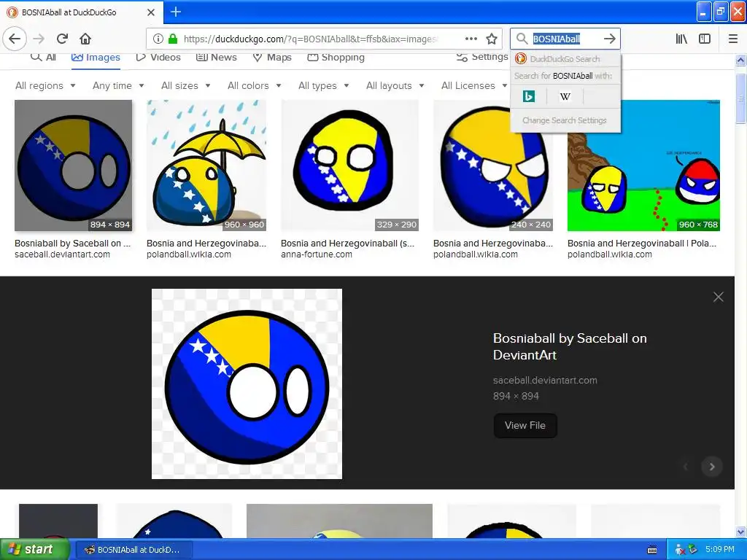Close the BOSNIAball at DuckDuckGo tab
Image resolution: width=747 pixels, height=560 pixels.
point(151,12)
